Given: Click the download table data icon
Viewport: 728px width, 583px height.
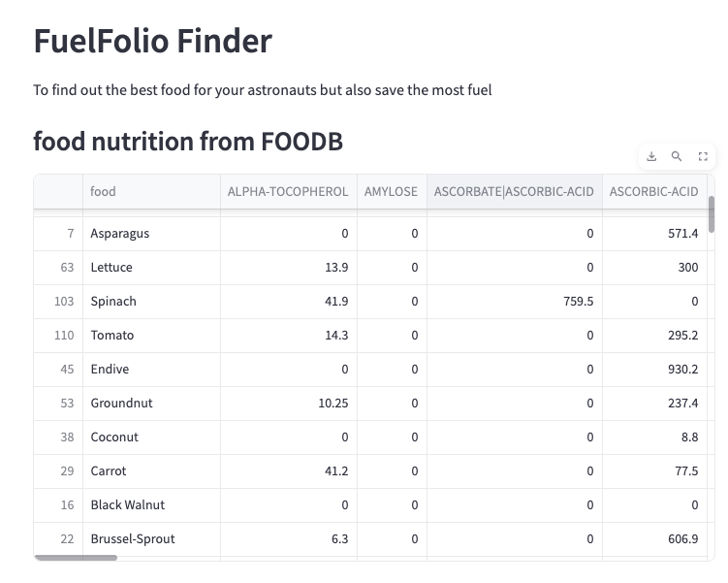Looking at the screenshot, I should pyautogui.click(x=652, y=156).
